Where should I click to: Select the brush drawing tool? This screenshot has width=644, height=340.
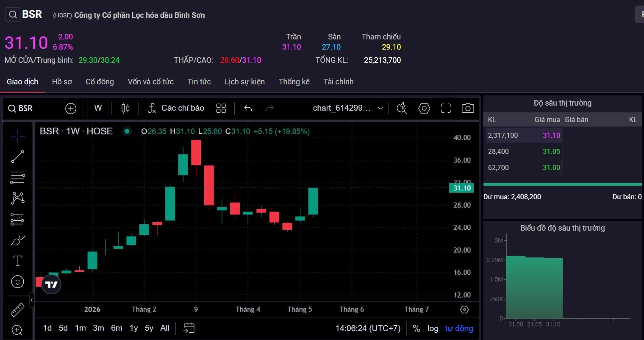[17, 240]
